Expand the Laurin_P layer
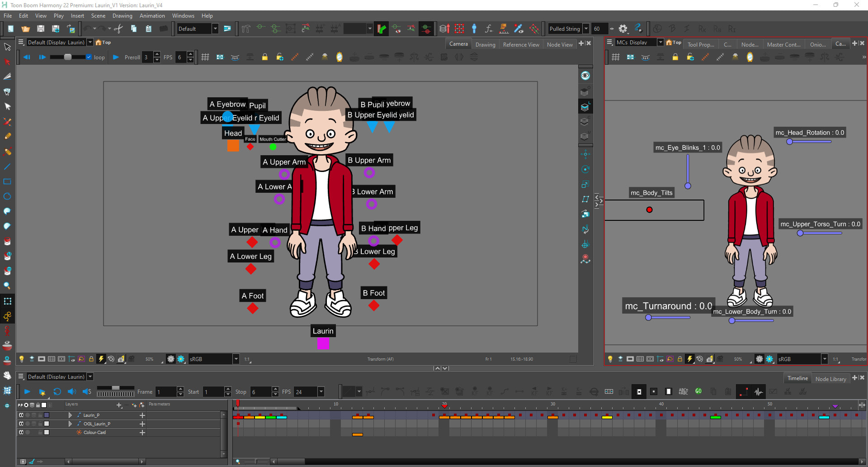Image resolution: width=868 pixels, height=467 pixels. [70, 415]
